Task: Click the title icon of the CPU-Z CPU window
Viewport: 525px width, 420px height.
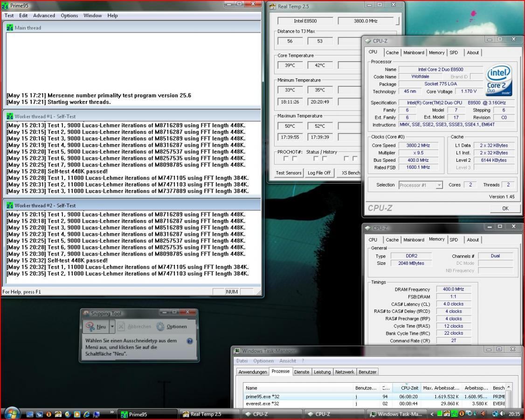Action: point(367,41)
